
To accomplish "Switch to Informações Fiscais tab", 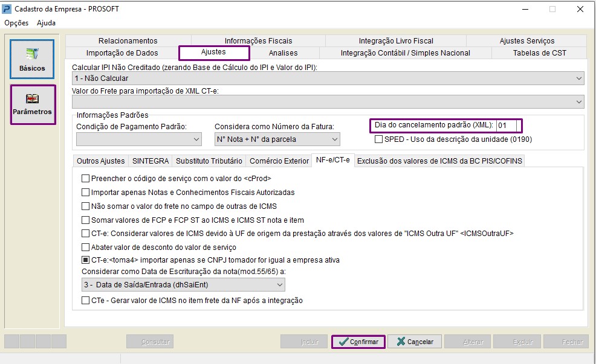I will (258, 40).
